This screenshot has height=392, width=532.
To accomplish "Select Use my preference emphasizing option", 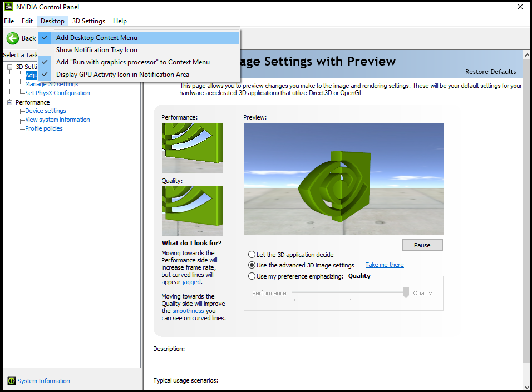I will [x=252, y=276].
